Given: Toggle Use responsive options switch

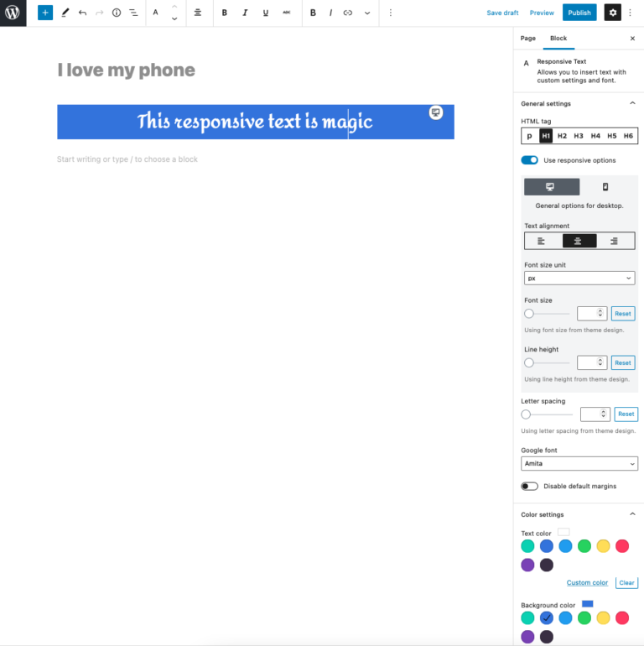Looking at the screenshot, I should [529, 160].
